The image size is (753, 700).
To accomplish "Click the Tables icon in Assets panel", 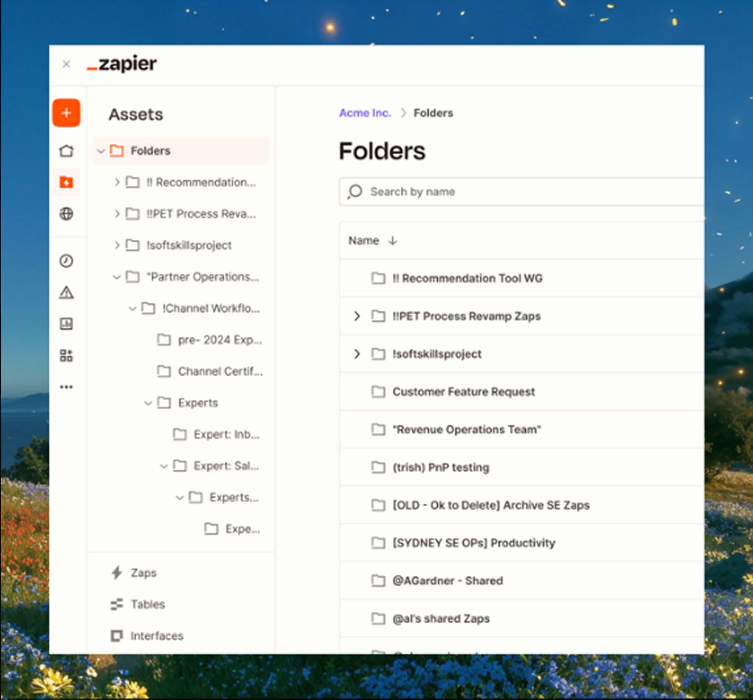I will [117, 604].
